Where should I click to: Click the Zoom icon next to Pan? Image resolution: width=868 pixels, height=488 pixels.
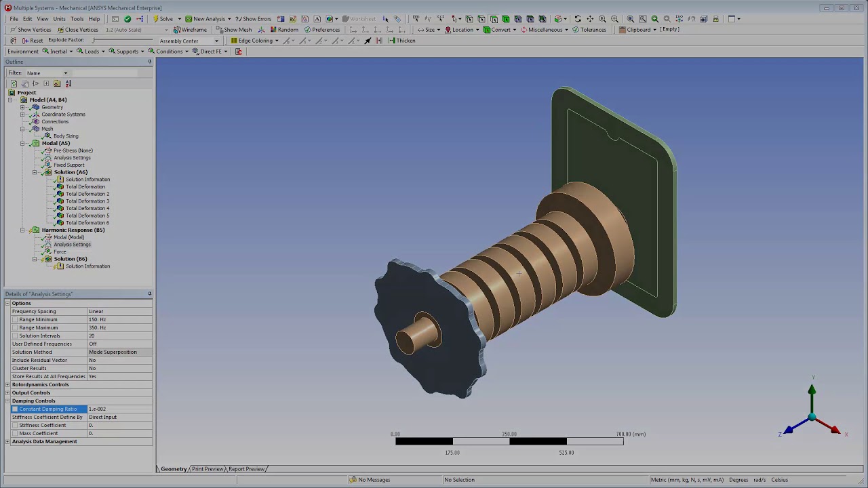602,19
